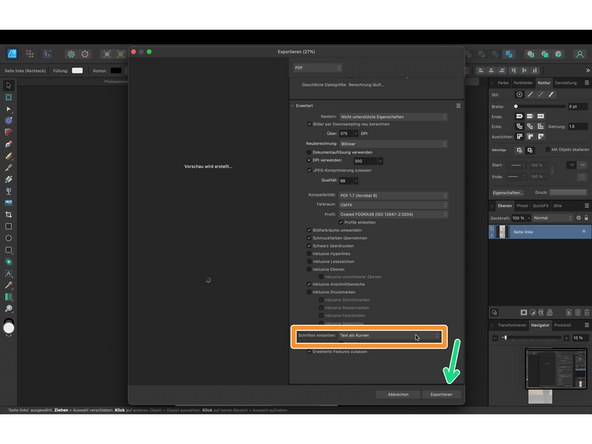The width and height of the screenshot is (592, 444).
Task: Toggle Profile einbetten checkbox
Action: [x=341, y=222]
